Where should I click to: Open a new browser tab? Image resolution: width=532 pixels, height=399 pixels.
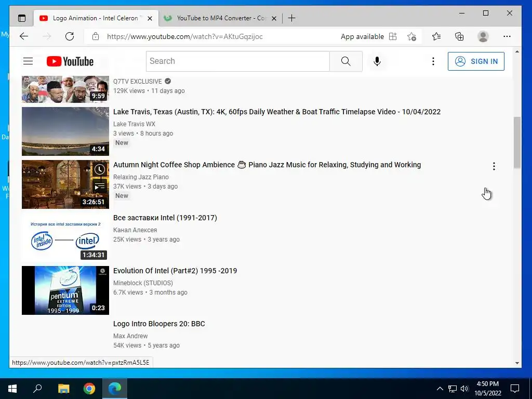[291, 18]
